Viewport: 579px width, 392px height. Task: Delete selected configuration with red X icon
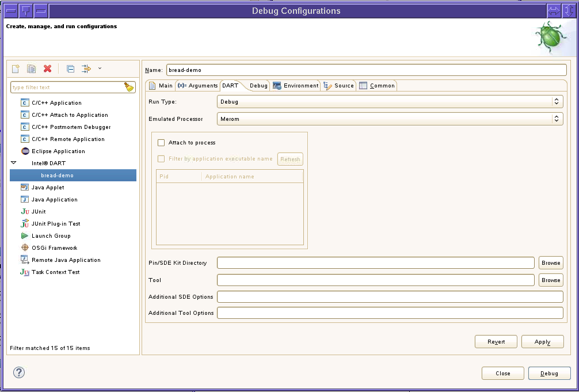[48, 68]
